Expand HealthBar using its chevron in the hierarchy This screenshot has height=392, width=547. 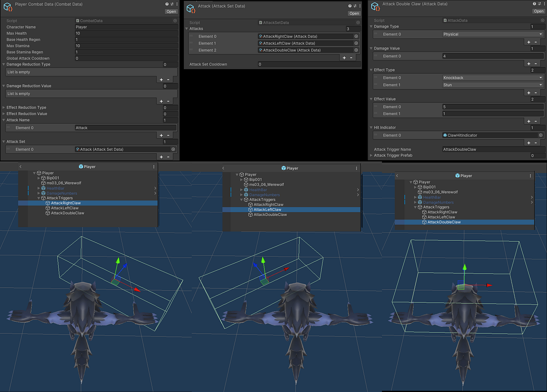coord(38,188)
